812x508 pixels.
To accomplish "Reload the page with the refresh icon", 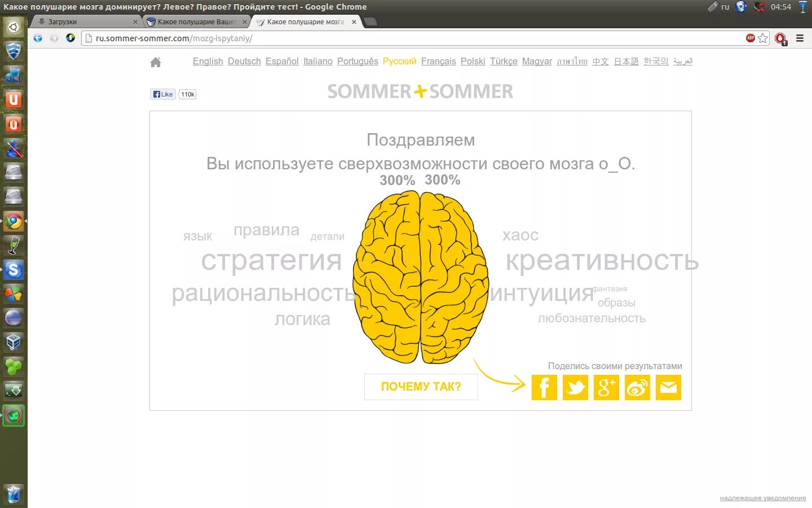I will coord(70,38).
